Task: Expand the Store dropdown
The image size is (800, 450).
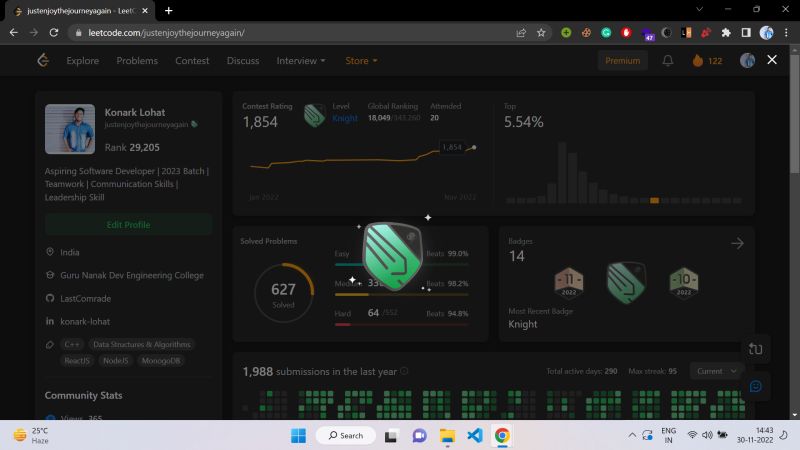Action: pos(361,60)
